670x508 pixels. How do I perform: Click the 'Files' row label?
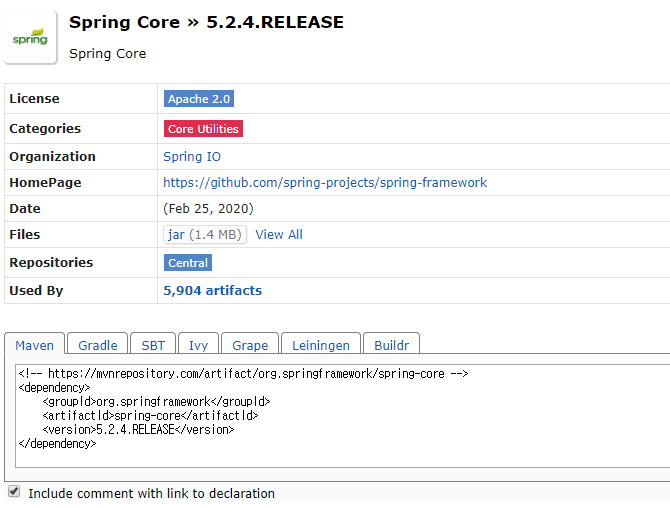(25, 235)
